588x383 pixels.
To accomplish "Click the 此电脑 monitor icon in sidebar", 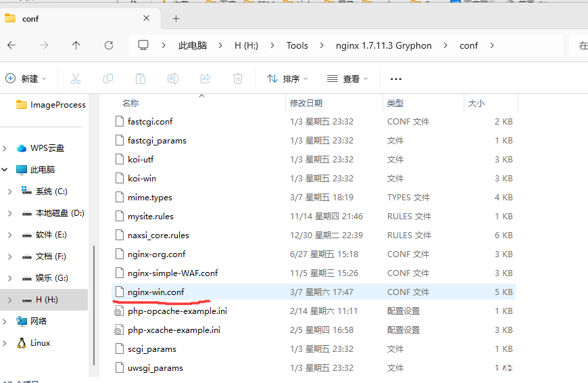I will 22,170.
